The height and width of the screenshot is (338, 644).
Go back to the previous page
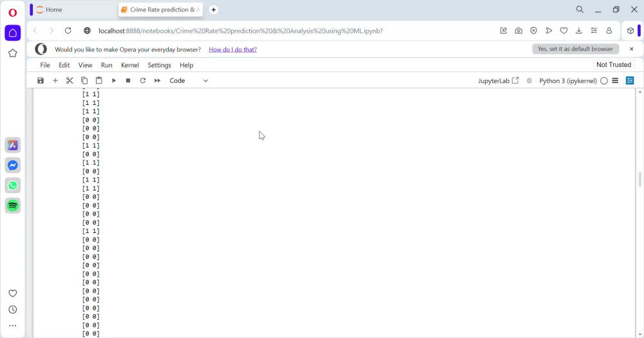[x=35, y=30]
